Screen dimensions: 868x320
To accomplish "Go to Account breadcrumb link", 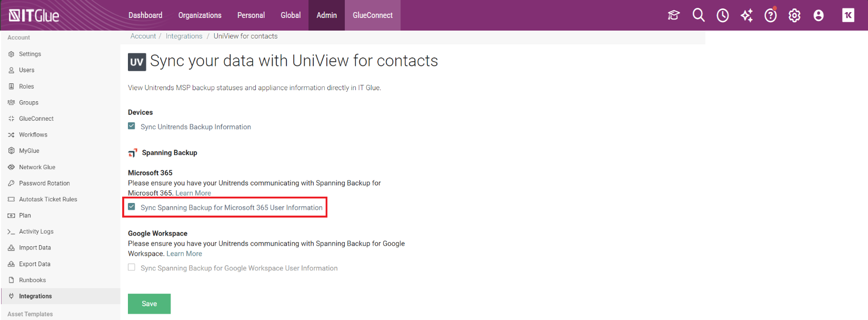I will (143, 36).
